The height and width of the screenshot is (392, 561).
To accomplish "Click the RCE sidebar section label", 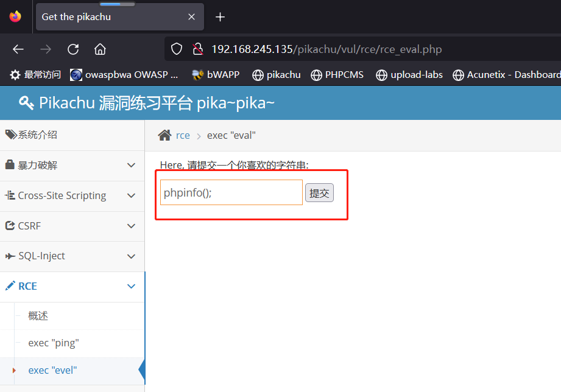I will point(27,287).
